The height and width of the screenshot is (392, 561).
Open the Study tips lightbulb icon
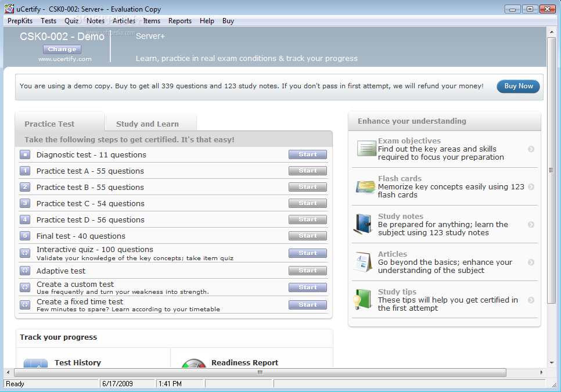pos(363,299)
